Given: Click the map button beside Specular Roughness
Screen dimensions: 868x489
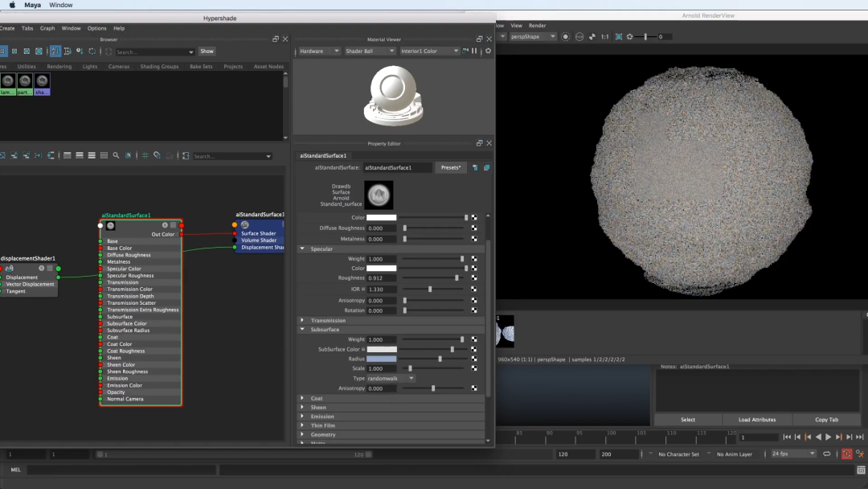Looking at the screenshot, I should [x=474, y=278].
